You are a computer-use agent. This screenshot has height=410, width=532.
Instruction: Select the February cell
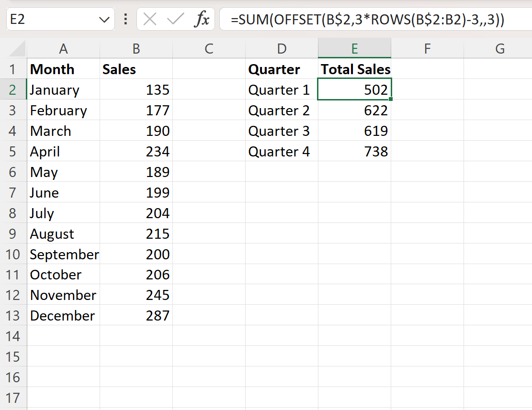coord(63,111)
